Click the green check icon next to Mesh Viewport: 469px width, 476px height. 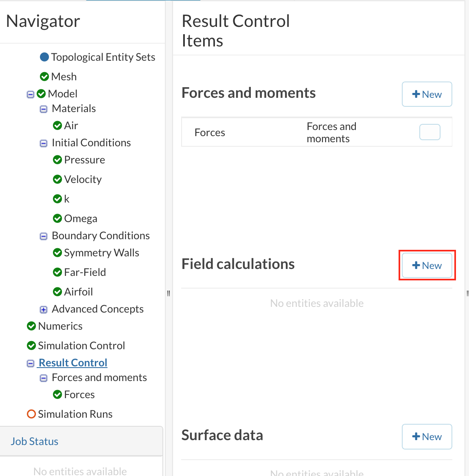point(44,77)
